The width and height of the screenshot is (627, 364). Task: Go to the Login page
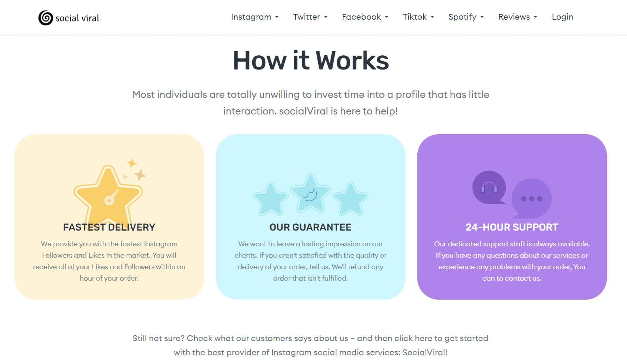point(562,17)
